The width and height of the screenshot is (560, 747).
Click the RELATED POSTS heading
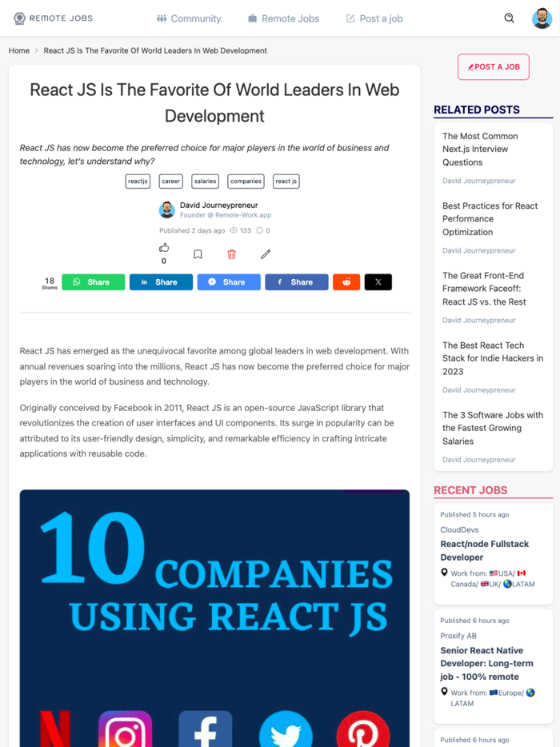477,110
